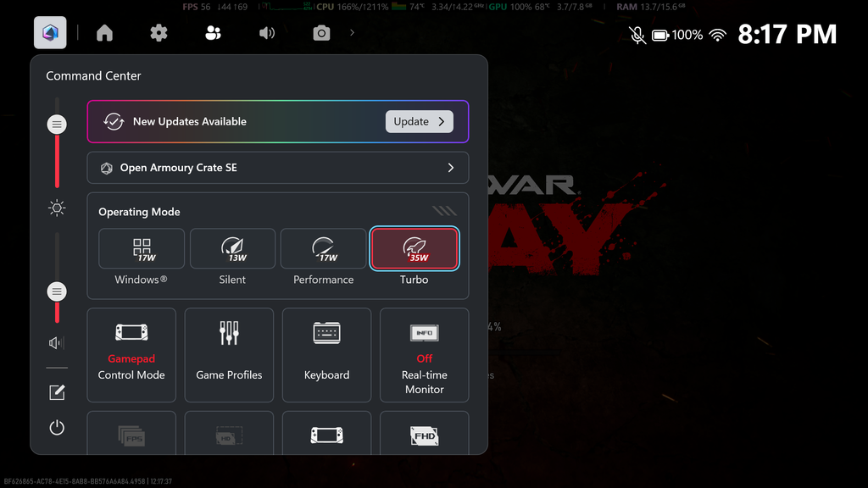Click the brightness sun icon
The height and width of the screenshot is (488, 868).
click(x=57, y=208)
